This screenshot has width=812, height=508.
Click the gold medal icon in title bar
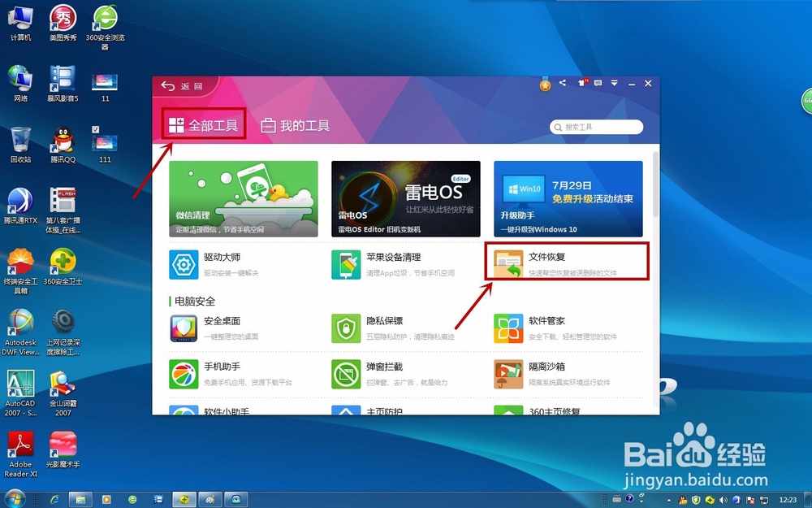coord(545,85)
